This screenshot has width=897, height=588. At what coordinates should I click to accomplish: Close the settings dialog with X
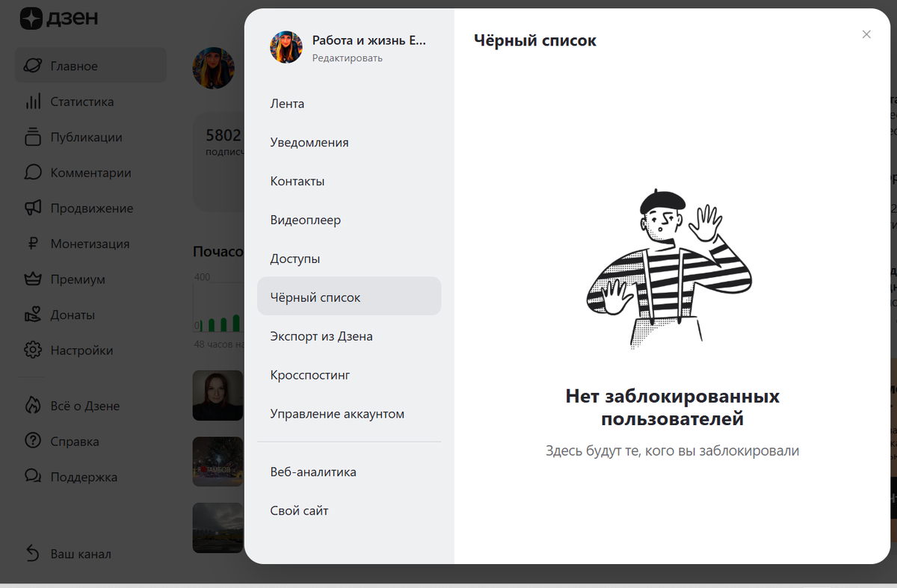pyautogui.click(x=866, y=34)
